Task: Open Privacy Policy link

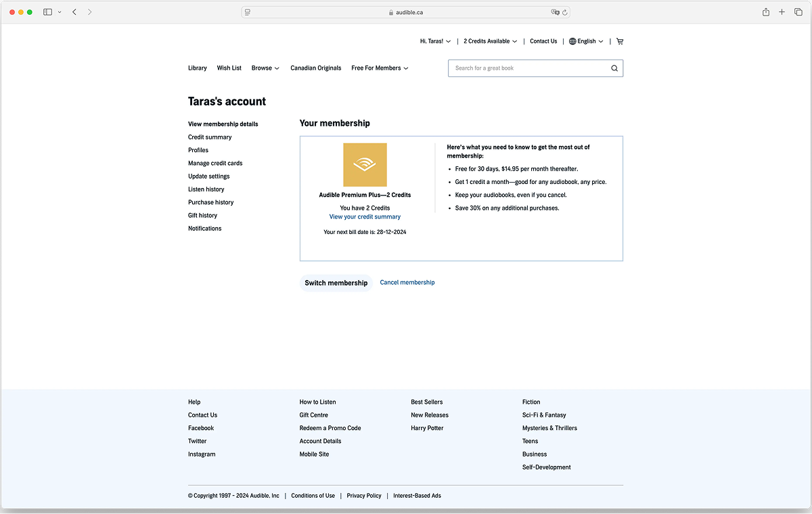Action: (x=364, y=496)
